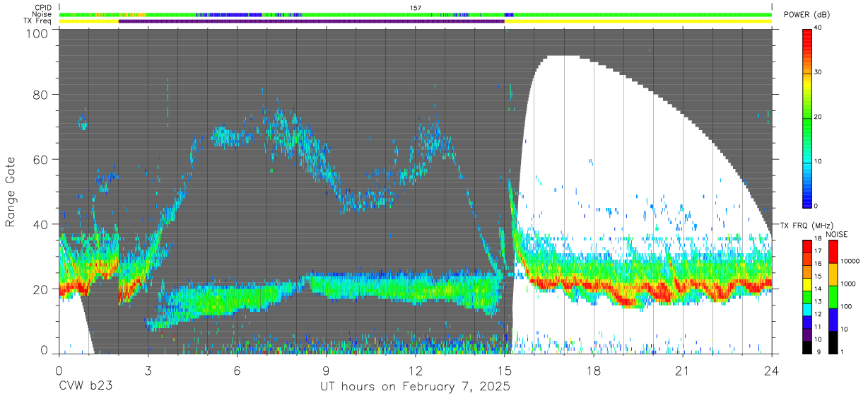Click the x-axis tick label 18
The width and height of the screenshot is (868, 401).
point(594,371)
